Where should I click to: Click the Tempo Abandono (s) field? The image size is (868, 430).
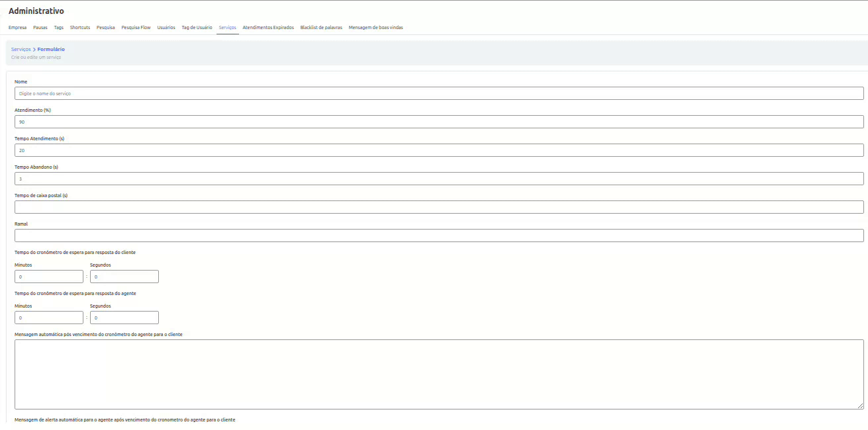[x=439, y=179]
